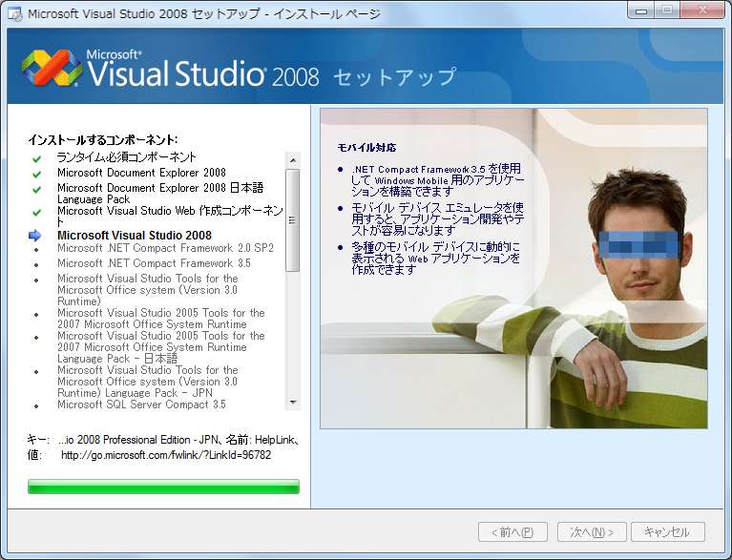Select the Microsoft Document Explorer 2008 row
Viewport: 732px width, 560px height.
click(x=141, y=173)
